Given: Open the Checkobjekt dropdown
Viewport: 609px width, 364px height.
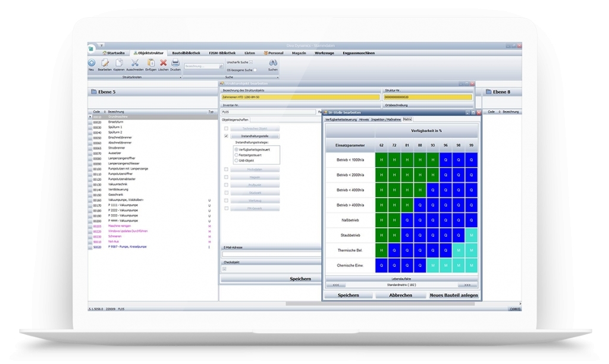Looking at the screenshot, I should point(224,269).
